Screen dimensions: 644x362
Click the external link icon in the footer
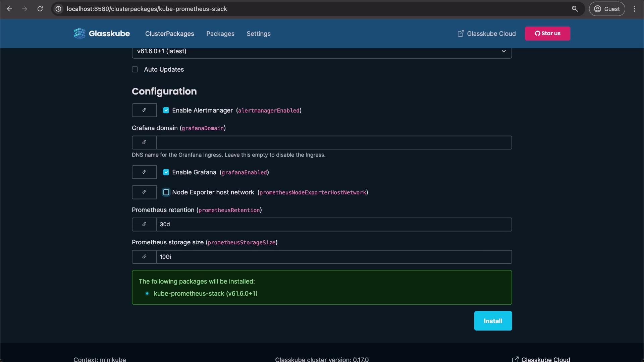515,359
